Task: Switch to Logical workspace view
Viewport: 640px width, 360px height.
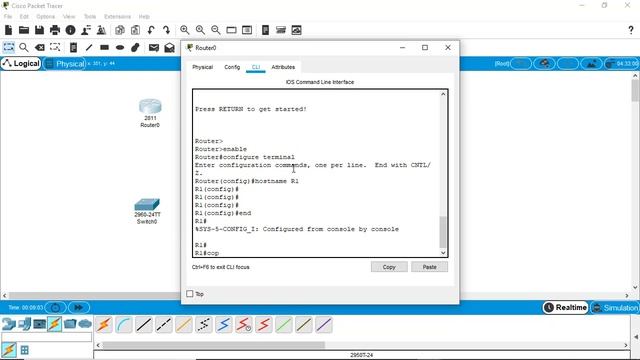Action: pyautogui.click(x=21, y=64)
